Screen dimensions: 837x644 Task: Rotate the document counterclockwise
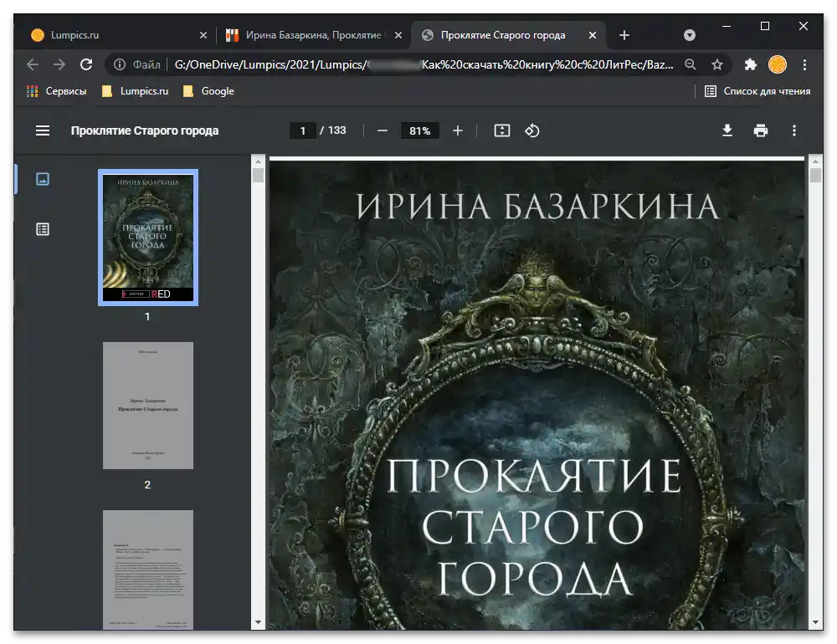[x=532, y=130]
